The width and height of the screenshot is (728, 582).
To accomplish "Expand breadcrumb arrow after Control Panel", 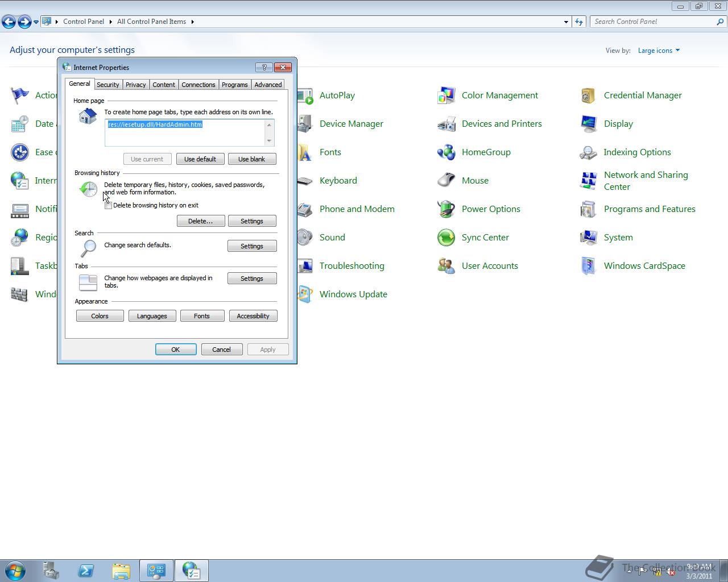I will tap(110, 22).
